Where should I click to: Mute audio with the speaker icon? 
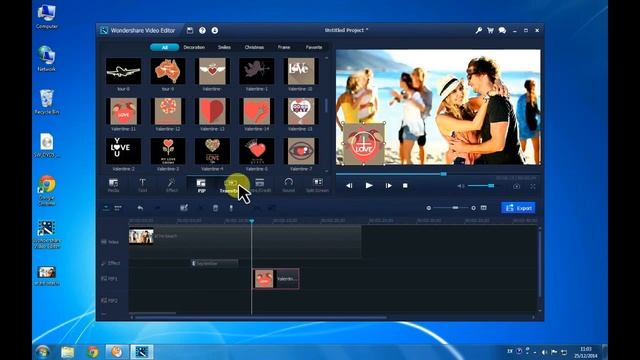pos(460,186)
